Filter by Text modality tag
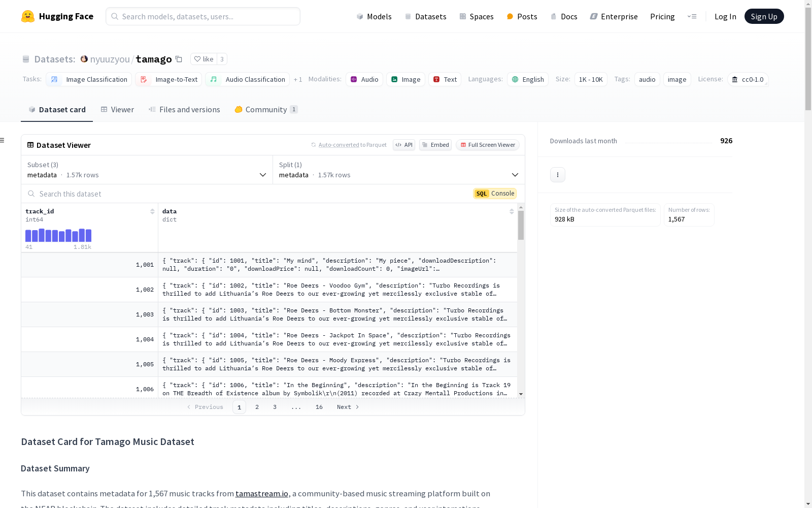The image size is (812, 508). point(445,79)
